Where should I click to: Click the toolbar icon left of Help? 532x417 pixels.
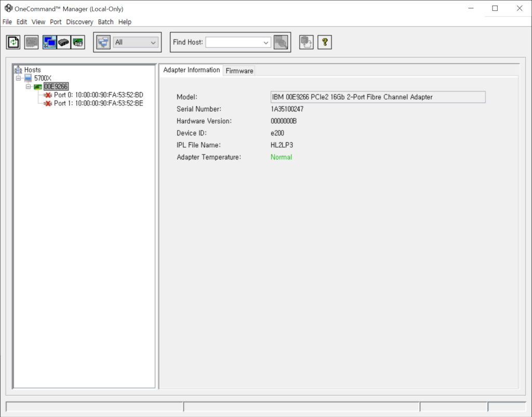click(x=307, y=42)
